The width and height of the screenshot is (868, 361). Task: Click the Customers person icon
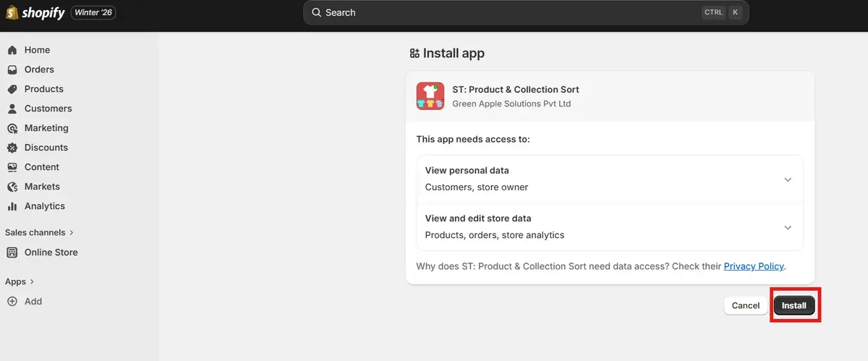12,109
